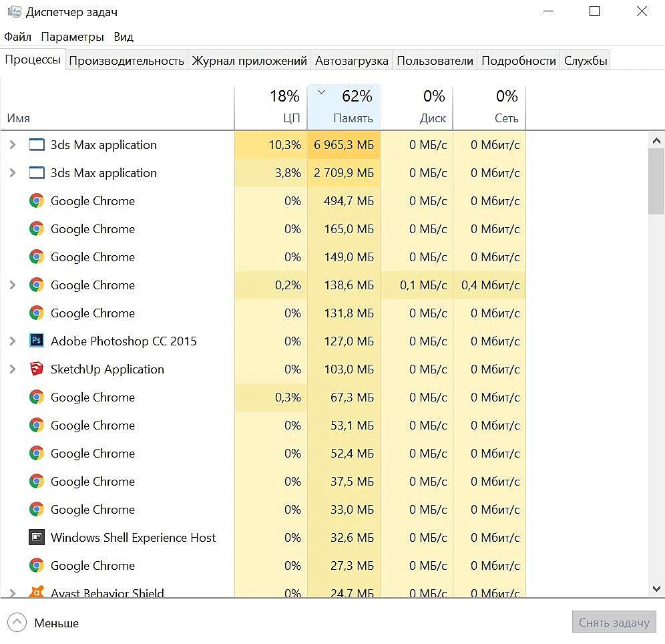The image size is (665, 644).
Task: Expand the SketchUp Application process
Action: pos(12,369)
